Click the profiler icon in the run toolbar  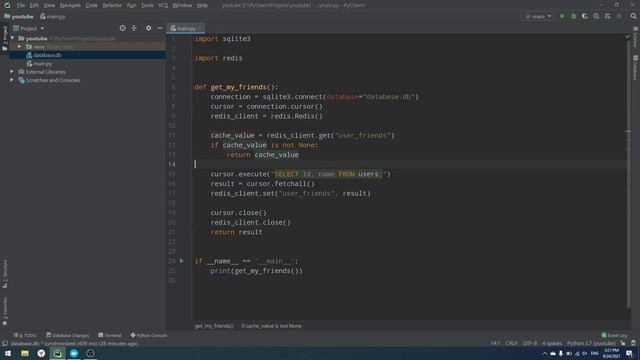(x=596, y=16)
